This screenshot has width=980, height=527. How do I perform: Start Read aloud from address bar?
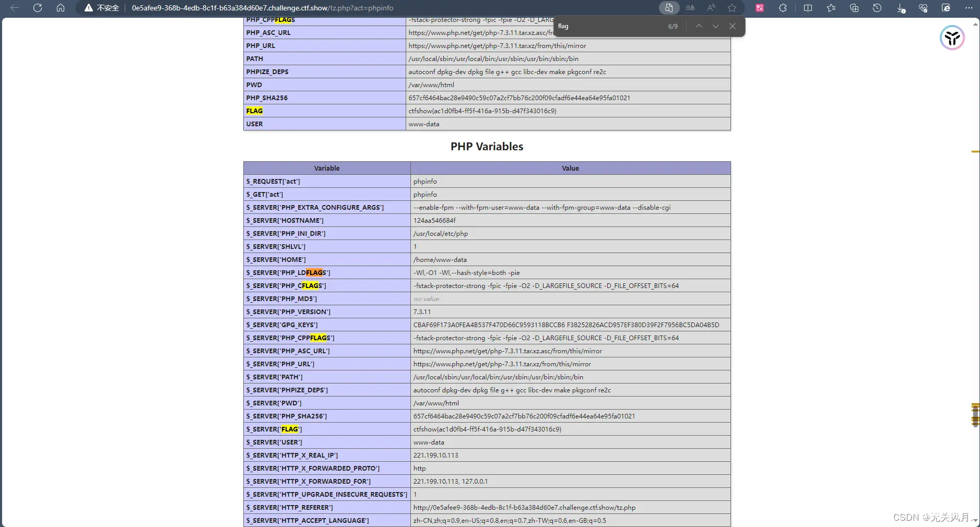pyautogui.click(x=711, y=8)
